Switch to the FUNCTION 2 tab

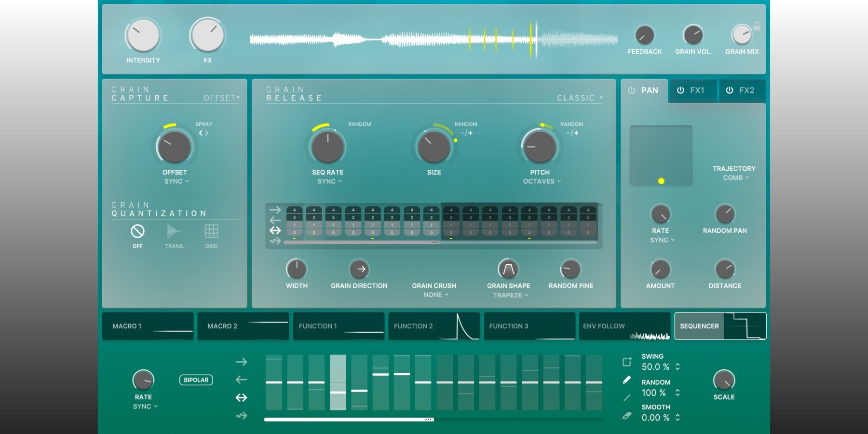point(433,326)
